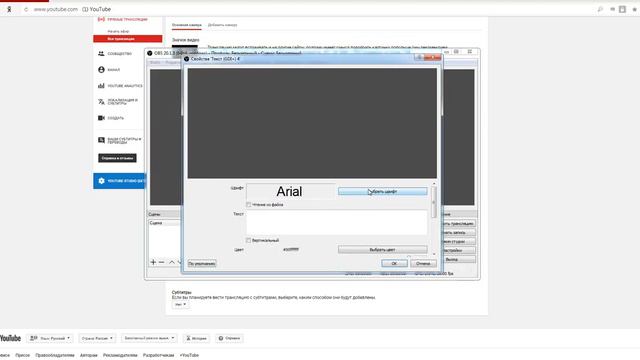Open the +YouTube footer link
640x360 pixels.
(x=189, y=355)
